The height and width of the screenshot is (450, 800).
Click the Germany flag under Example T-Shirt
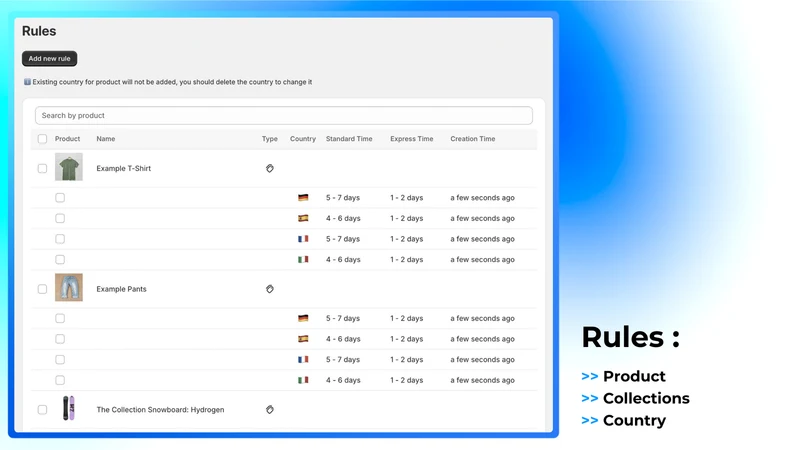[303, 197]
